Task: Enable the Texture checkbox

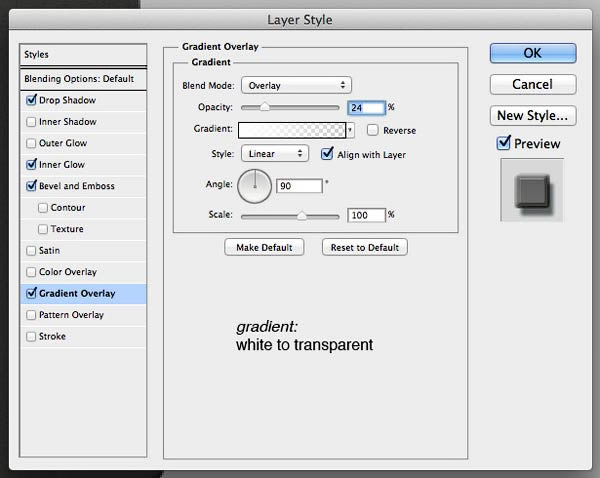Action: pos(43,229)
